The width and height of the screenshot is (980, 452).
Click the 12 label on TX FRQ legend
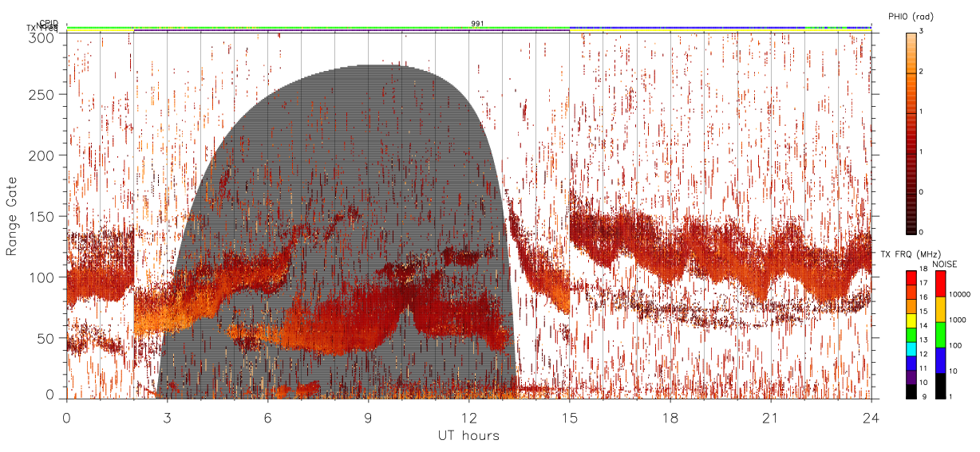pyautogui.click(x=923, y=353)
